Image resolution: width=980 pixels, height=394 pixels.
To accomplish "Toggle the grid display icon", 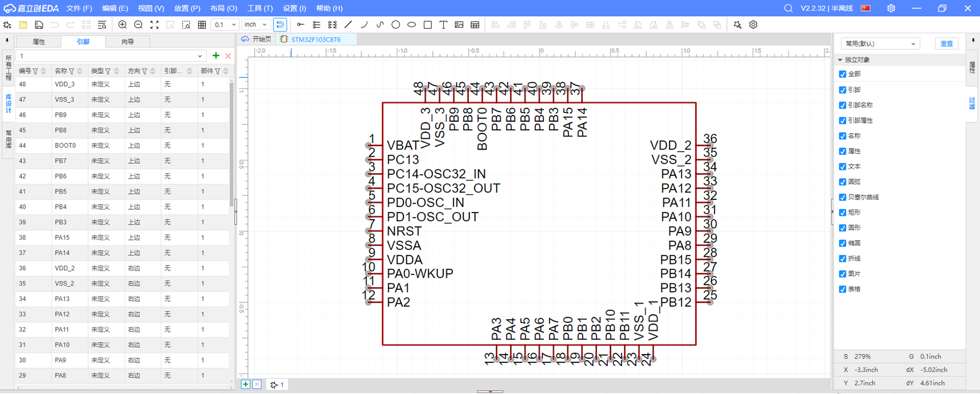I will (202, 25).
